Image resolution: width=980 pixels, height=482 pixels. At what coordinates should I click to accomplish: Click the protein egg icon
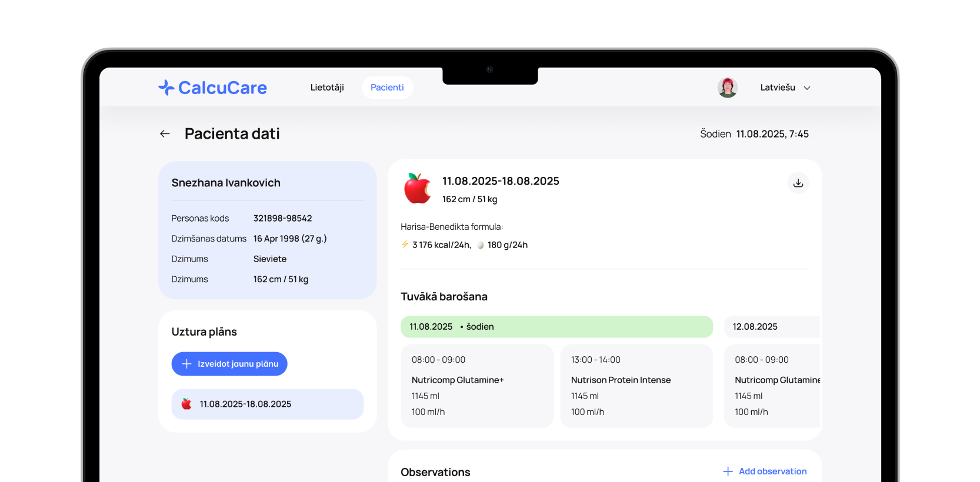[481, 245]
